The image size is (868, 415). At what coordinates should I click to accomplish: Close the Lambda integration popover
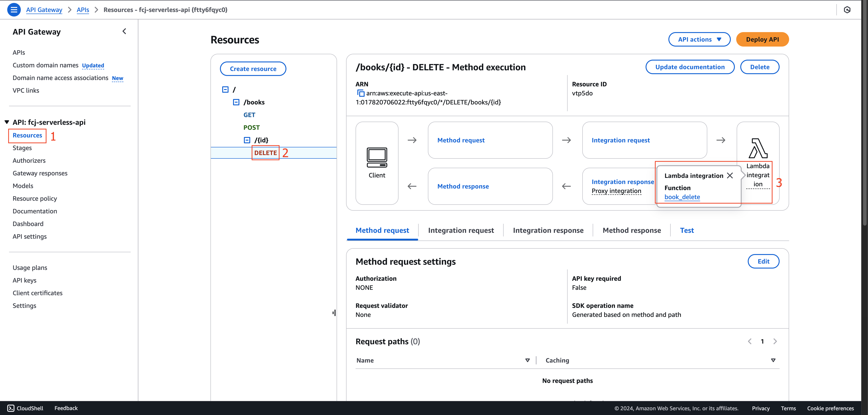click(730, 175)
